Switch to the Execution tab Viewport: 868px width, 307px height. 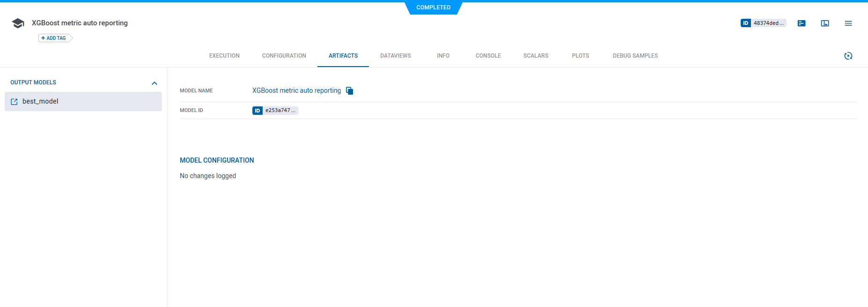click(224, 56)
